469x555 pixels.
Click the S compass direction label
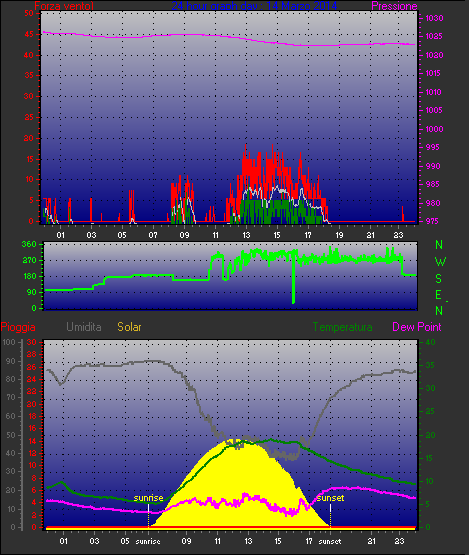439,279
